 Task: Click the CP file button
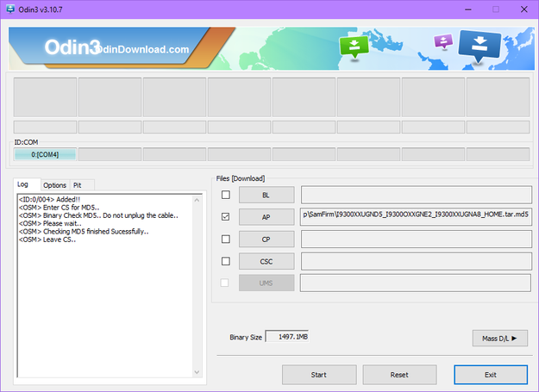[266, 239]
